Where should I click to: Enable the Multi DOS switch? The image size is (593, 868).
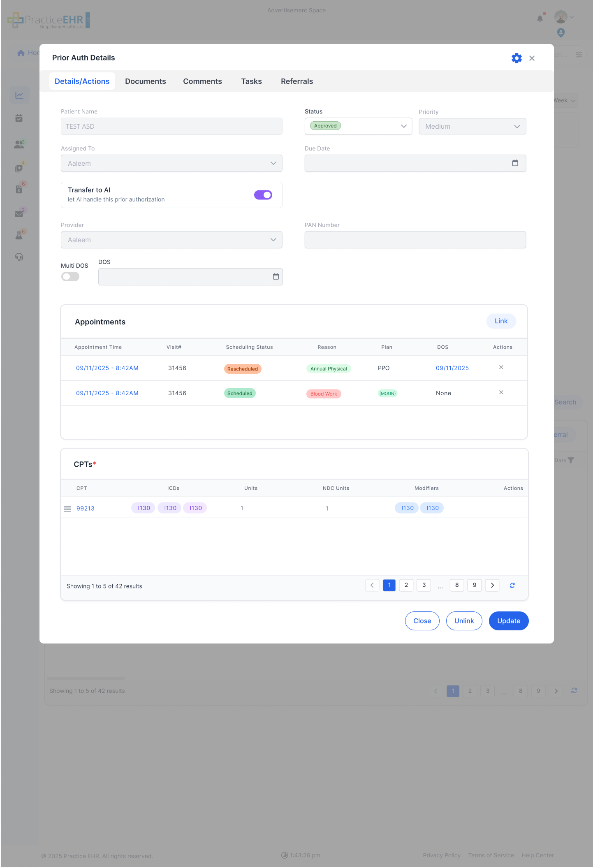pyautogui.click(x=70, y=277)
